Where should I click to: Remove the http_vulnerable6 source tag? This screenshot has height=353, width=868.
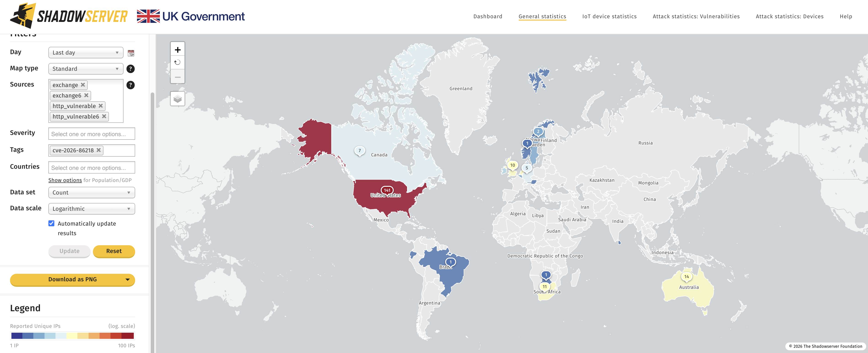point(104,116)
